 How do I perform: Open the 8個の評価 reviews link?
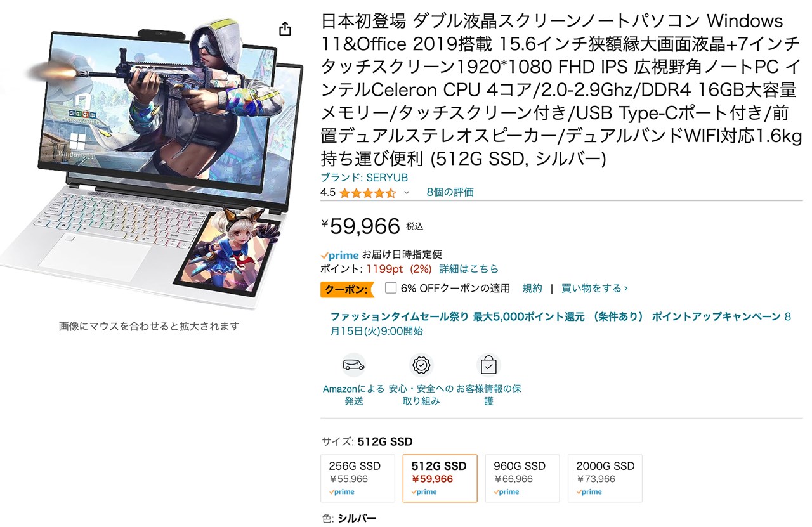(450, 192)
